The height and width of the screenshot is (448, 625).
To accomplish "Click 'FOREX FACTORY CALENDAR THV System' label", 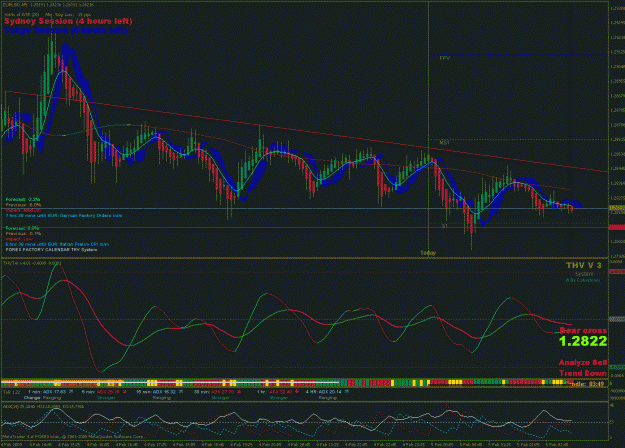I will tap(51, 250).
